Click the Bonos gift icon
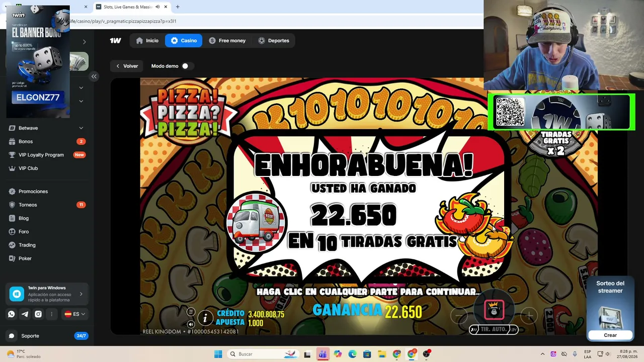 point(12,142)
